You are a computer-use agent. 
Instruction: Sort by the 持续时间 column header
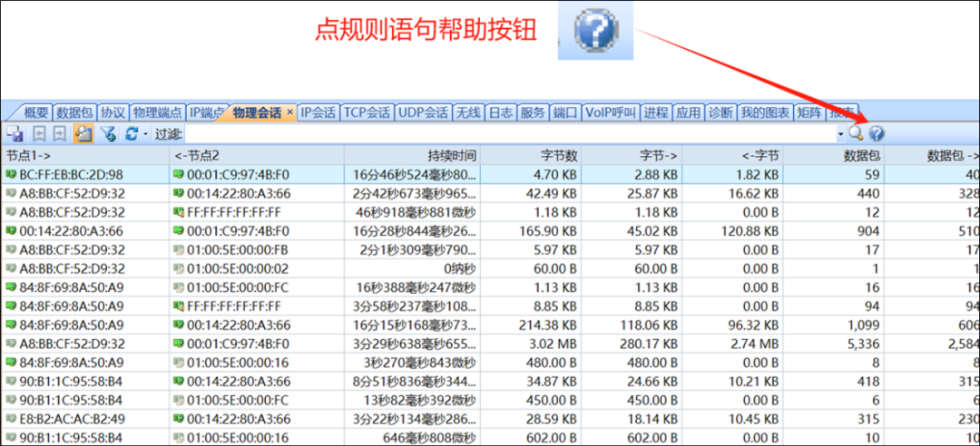tap(413, 155)
